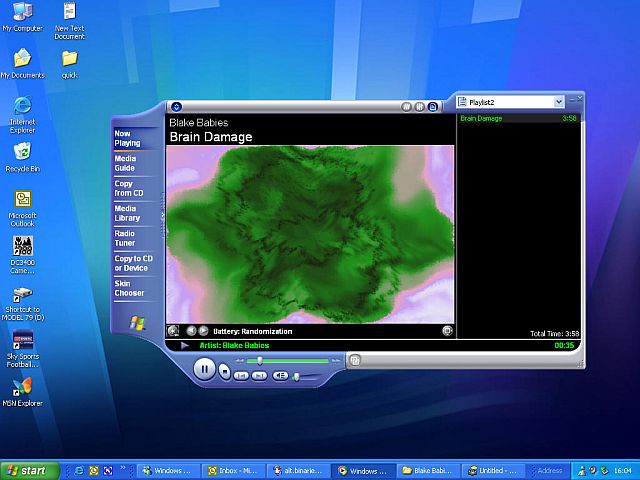Select New Text Document desktop icon
This screenshot has height=480, width=640.
pos(69,20)
